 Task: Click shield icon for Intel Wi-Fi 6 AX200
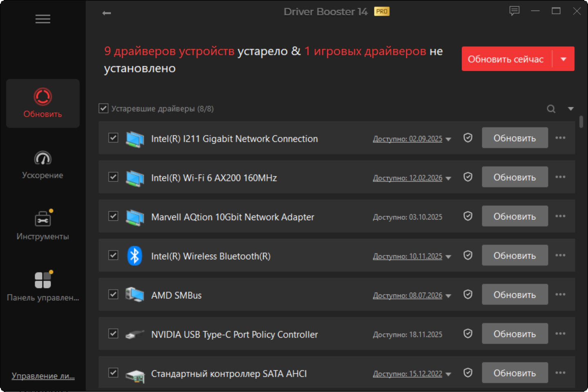(468, 177)
